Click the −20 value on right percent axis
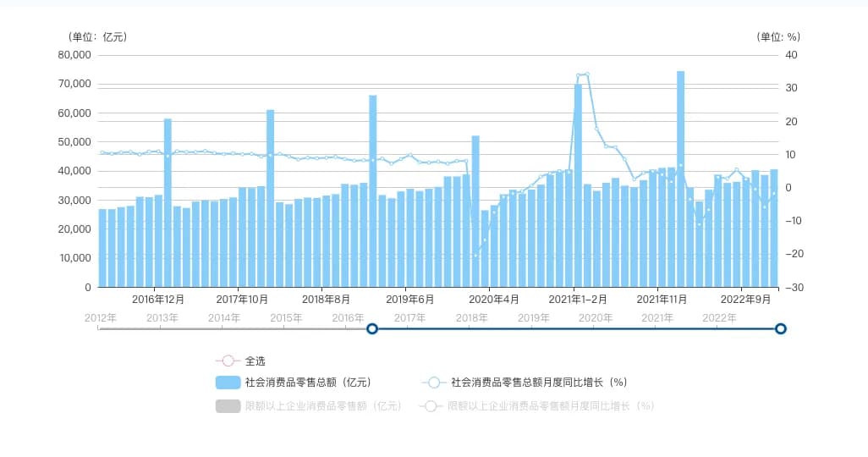The image size is (868, 457). pos(794,254)
